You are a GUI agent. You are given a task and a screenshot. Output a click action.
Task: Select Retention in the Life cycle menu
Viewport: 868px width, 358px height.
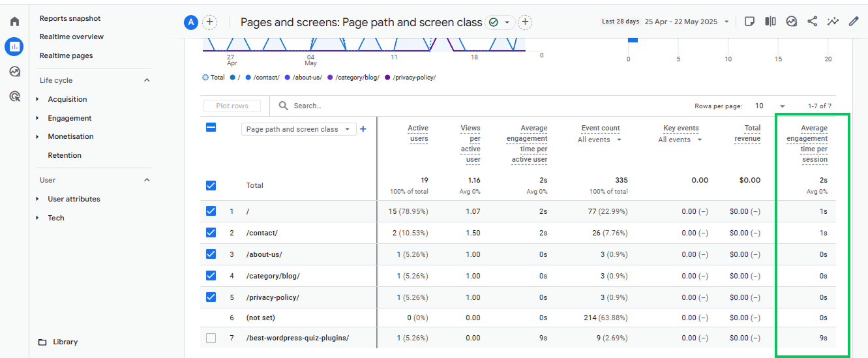[x=65, y=155]
